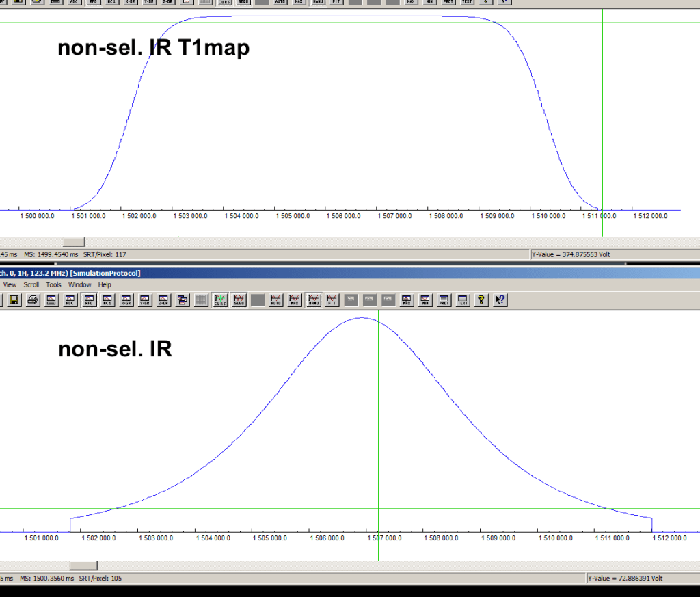This screenshot has height=597, width=700.
Task: Show the RFD channel in lower toolbar
Action: tap(90, 300)
